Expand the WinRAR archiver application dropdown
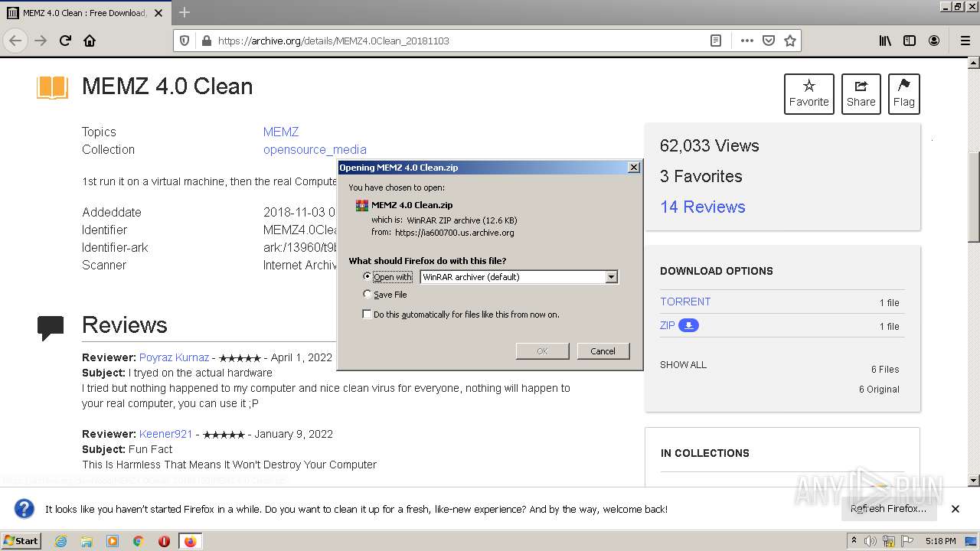Screen dimensions: 980x551 coord(611,277)
